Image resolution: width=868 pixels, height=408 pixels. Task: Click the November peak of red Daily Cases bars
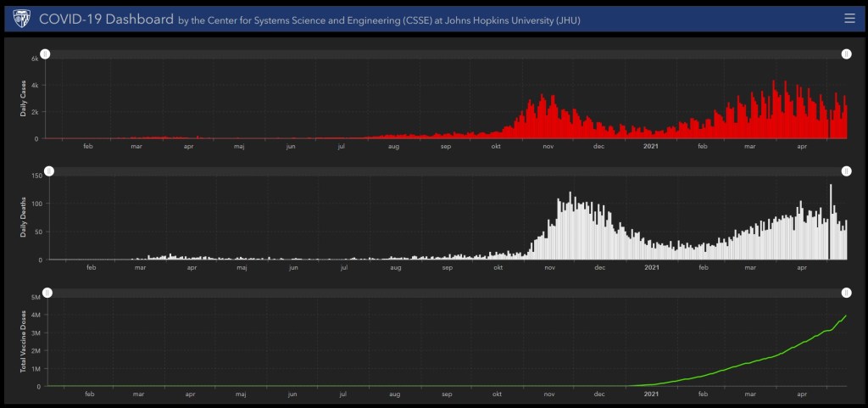552,100
